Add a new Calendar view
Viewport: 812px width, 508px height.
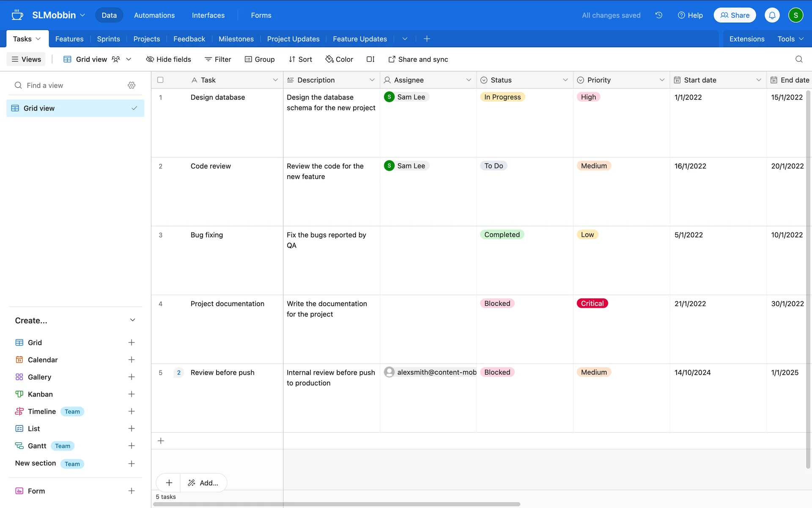click(x=131, y=360)
